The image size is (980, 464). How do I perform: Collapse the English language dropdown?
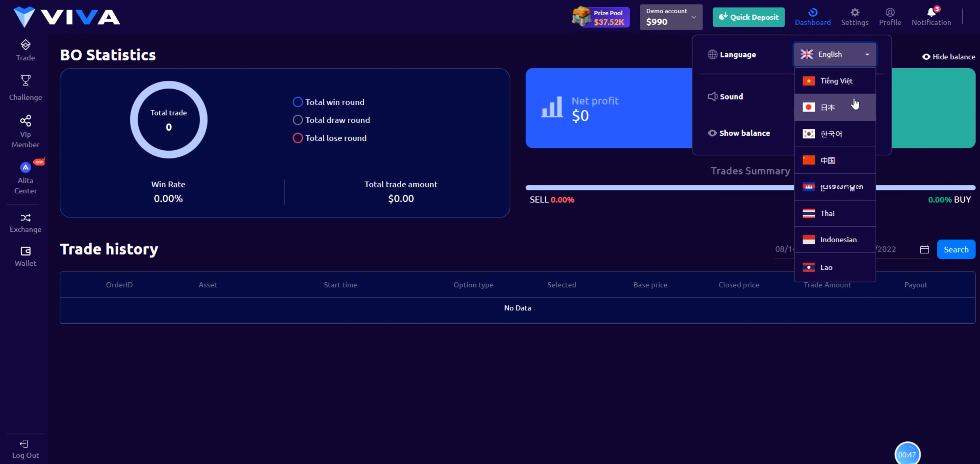[835, 54]
